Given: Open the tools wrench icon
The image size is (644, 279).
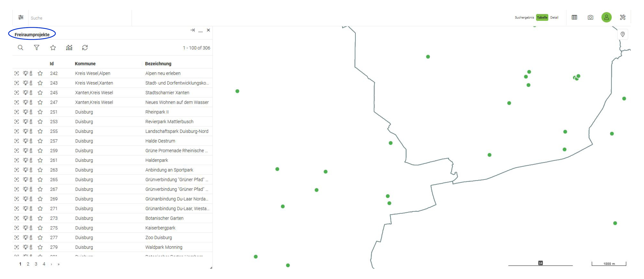Looking at the screenshot, I should coord(623,18).
